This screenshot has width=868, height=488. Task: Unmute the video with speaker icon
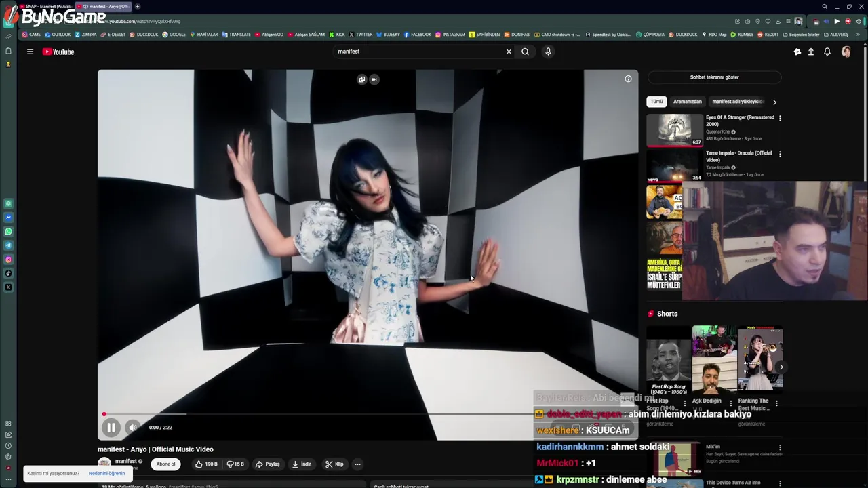coord(133,428)
